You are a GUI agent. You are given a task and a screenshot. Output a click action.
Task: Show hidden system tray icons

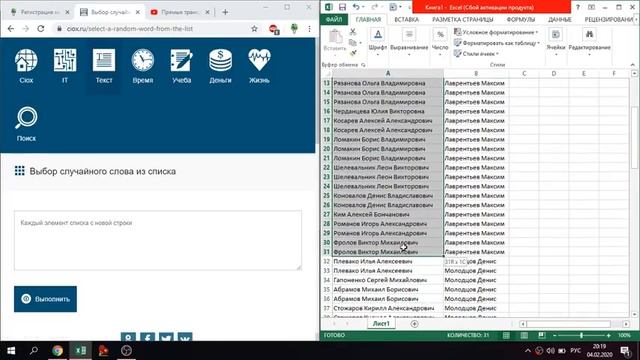pyautogui.click(x=527, y=351)
